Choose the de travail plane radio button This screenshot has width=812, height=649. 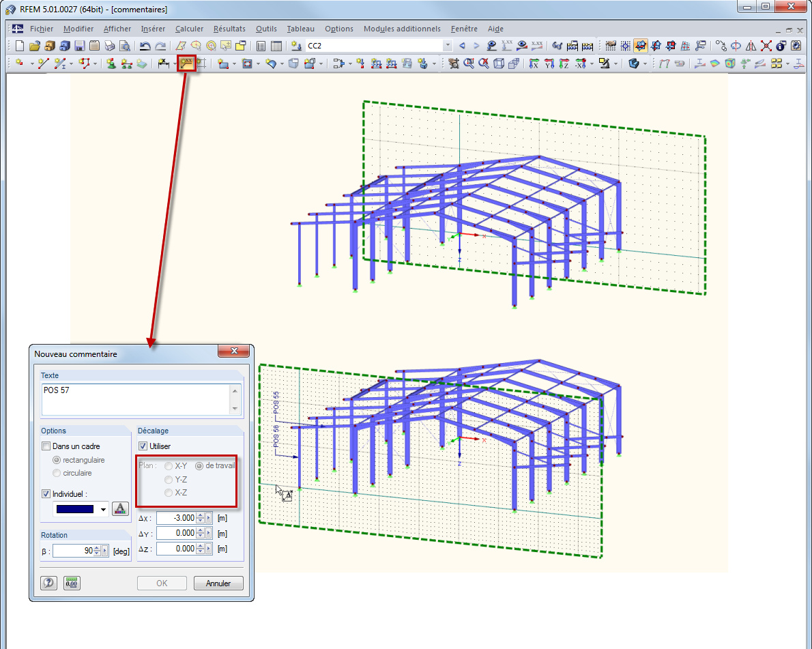point(199,466)
